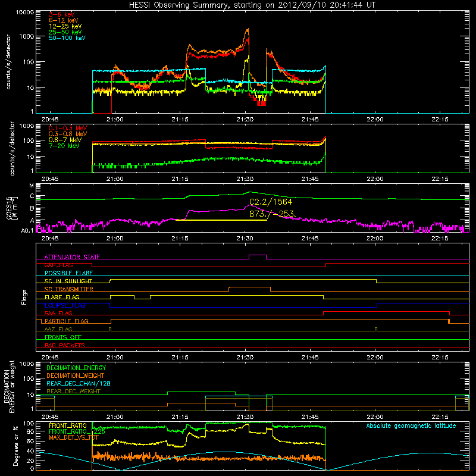Click the DECIMATION ENERGY or weight axis title
Viewport: 476px width, 476px height.
(x=9, y=386)
